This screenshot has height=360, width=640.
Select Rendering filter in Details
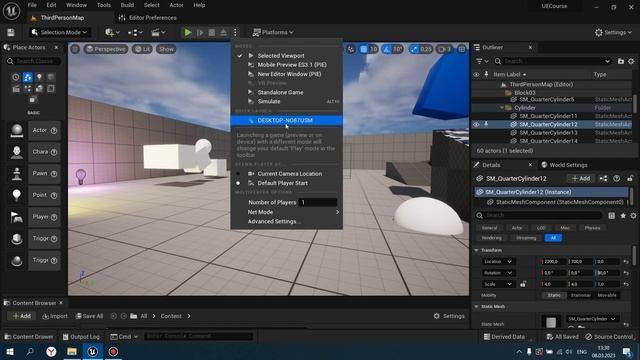tap(491, 238)
